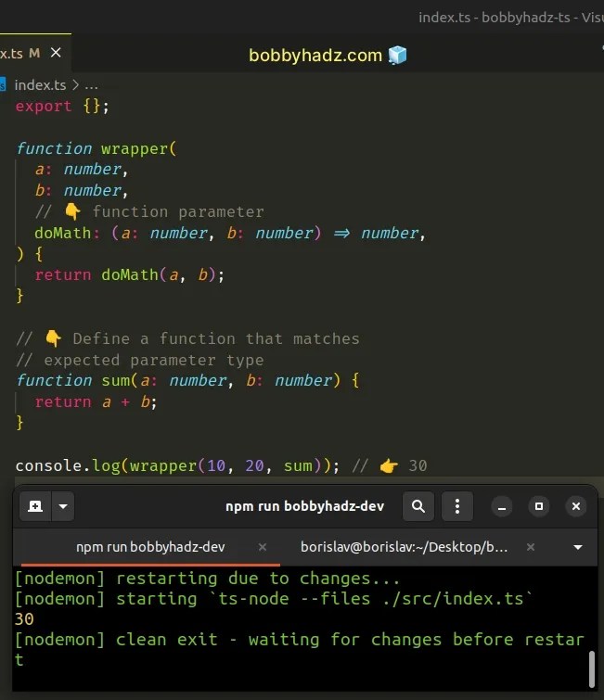Select the index.ts editor tab
The image size is (604, 700).
click(35, 53)
